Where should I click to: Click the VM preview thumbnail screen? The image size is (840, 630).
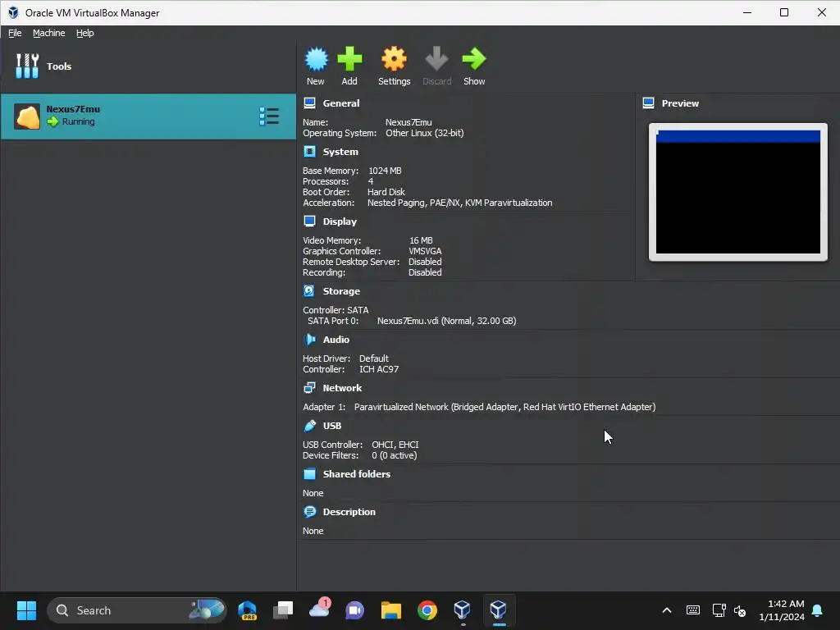point(737,192)
